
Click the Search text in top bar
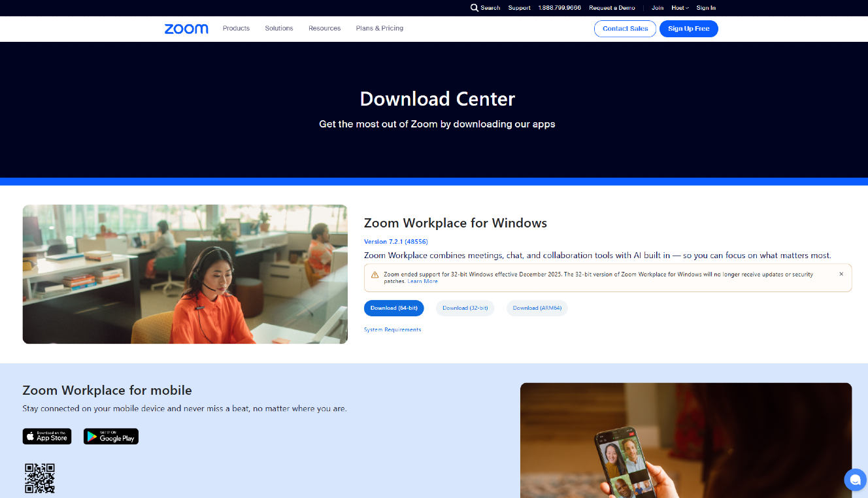(490, 8)
